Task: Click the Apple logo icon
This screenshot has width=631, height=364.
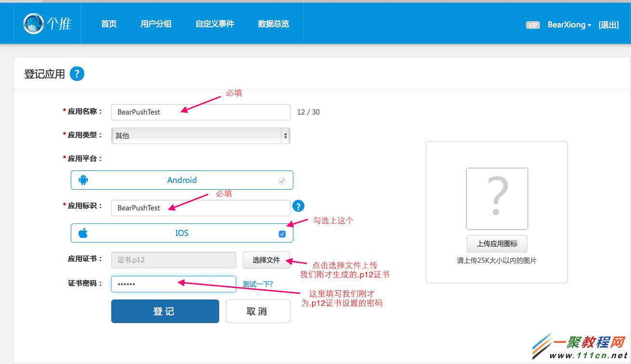Action: 83,233
